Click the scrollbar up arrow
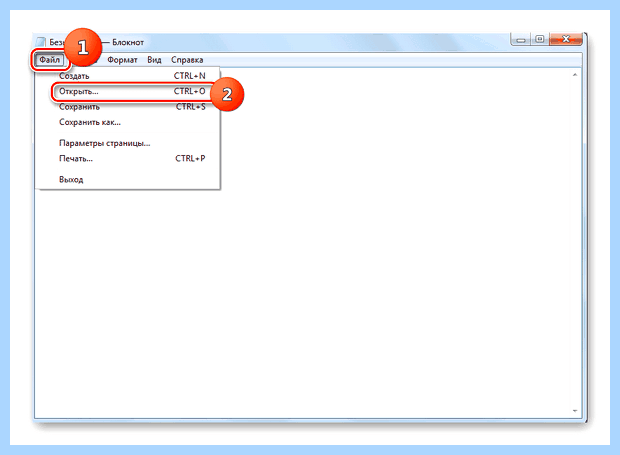The image size is (620, 455). 575,75
